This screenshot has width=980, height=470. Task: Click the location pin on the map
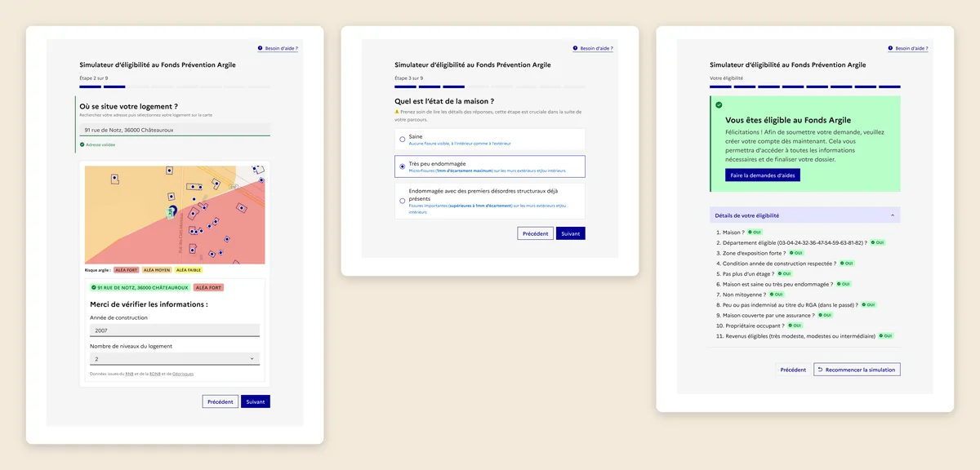[171, 211]
